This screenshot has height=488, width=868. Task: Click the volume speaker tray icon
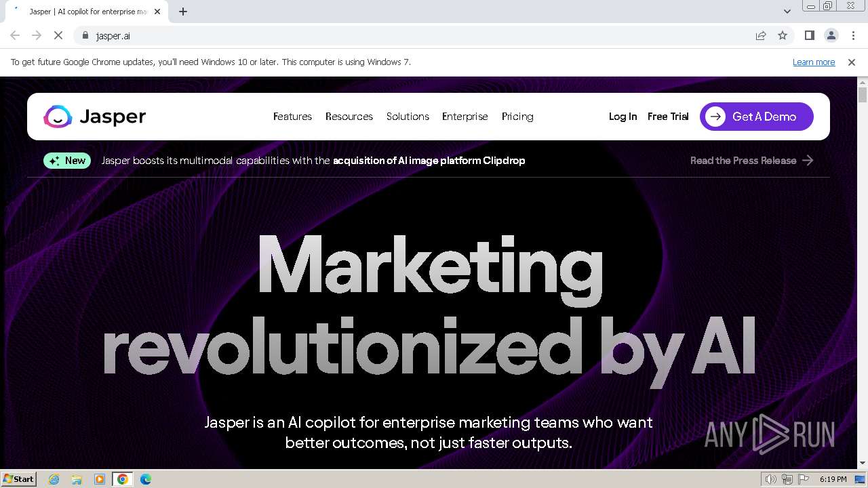coord(771,479)
